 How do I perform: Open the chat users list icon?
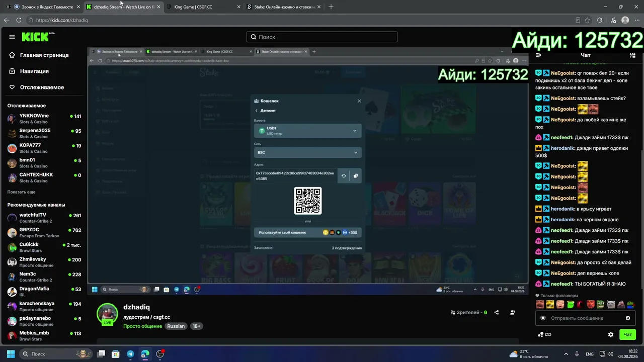(632, 55)
